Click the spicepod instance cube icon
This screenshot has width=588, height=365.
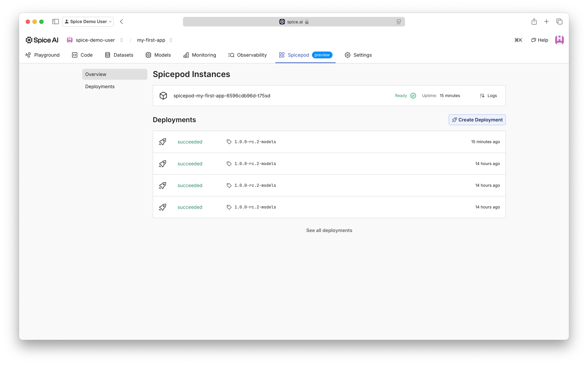[163, 96]
